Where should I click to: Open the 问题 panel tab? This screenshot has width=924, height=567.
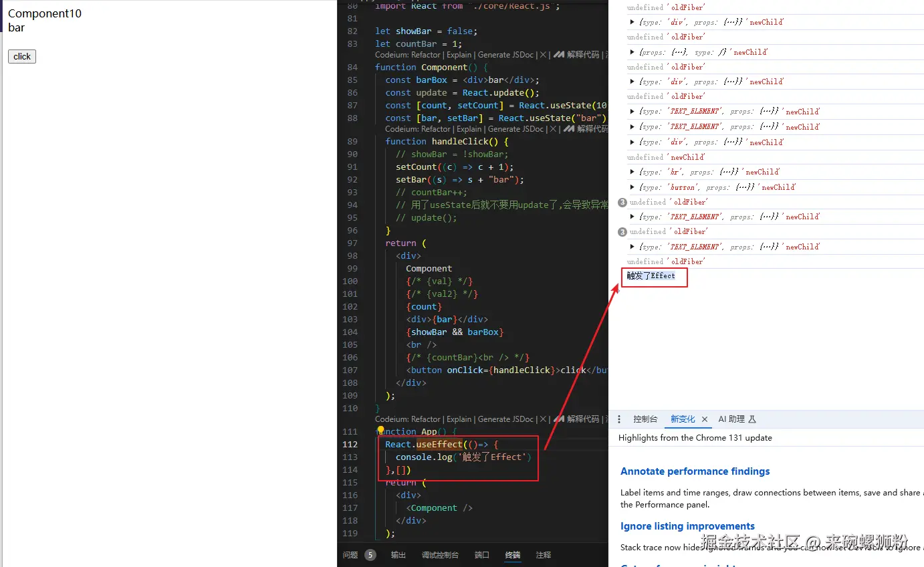pos(350,555)
